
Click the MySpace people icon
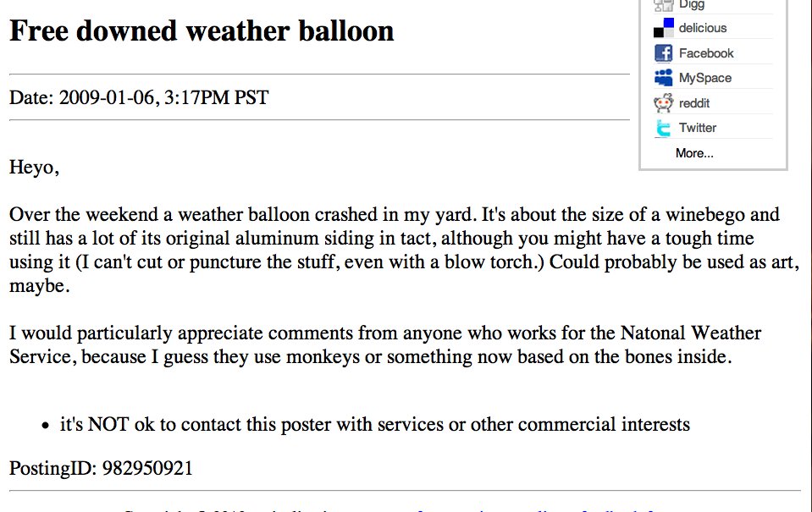(x=663, y=78)
